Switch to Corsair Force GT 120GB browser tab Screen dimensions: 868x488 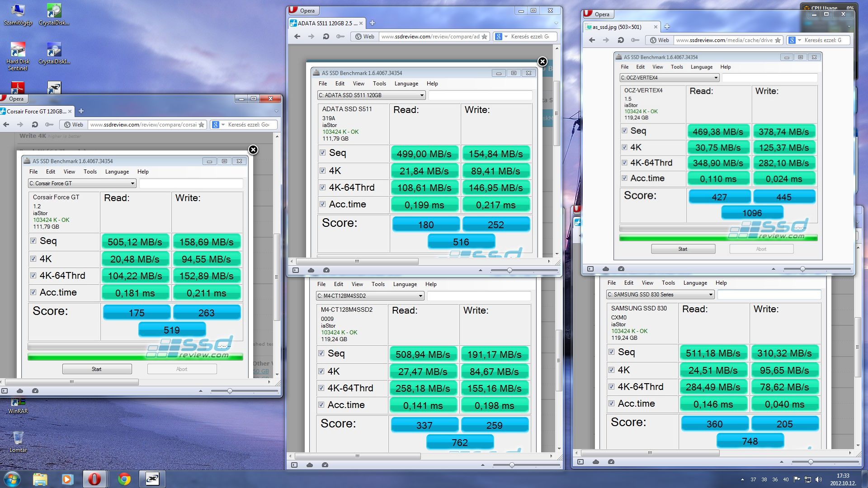35,111
